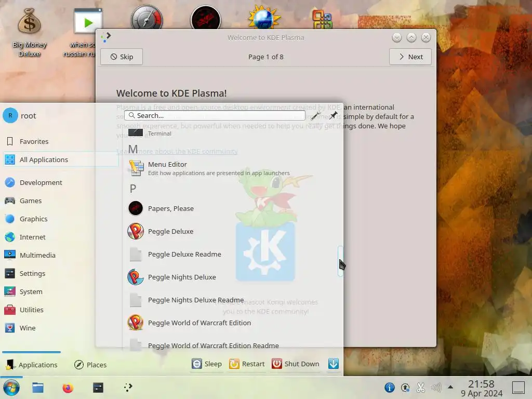
Task: Pin the application launcher open
Action: pos(333,116)
